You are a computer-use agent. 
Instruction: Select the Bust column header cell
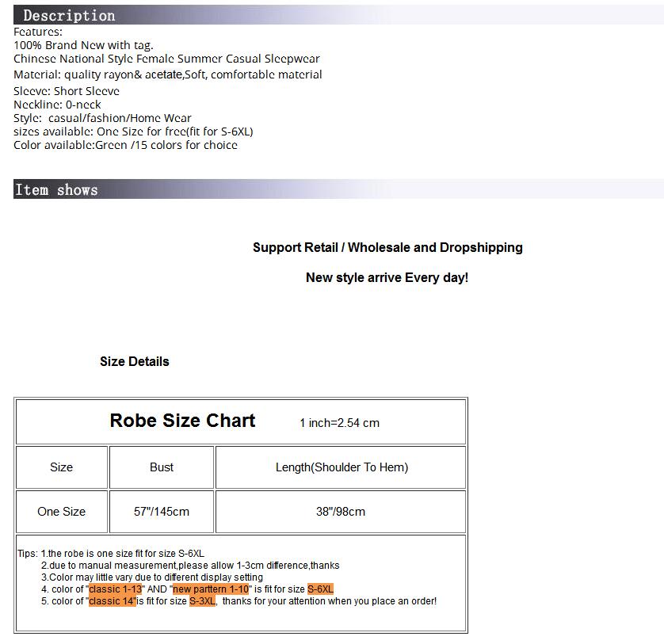click(x=162, y=467)
